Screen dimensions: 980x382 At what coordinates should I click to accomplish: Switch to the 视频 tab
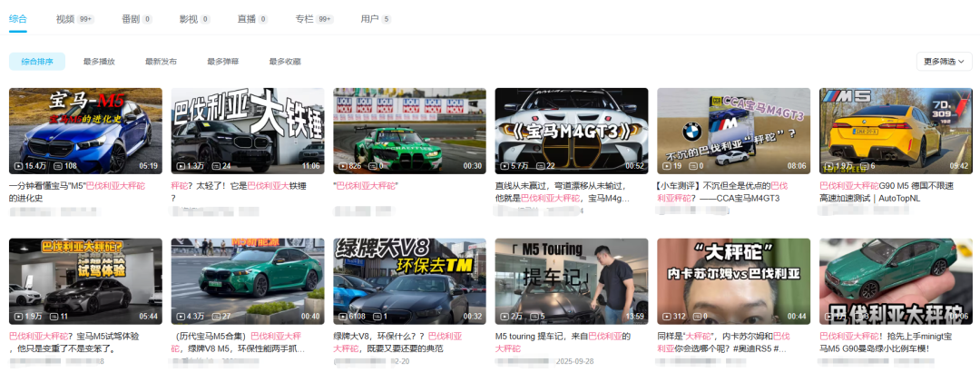click(x=74, y=19)
